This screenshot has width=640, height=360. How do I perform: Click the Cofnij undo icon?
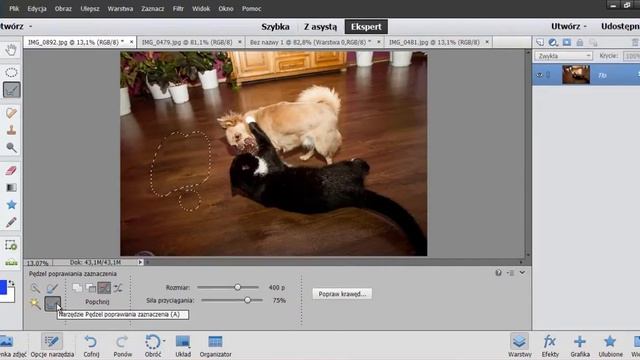tap(91, 342)
